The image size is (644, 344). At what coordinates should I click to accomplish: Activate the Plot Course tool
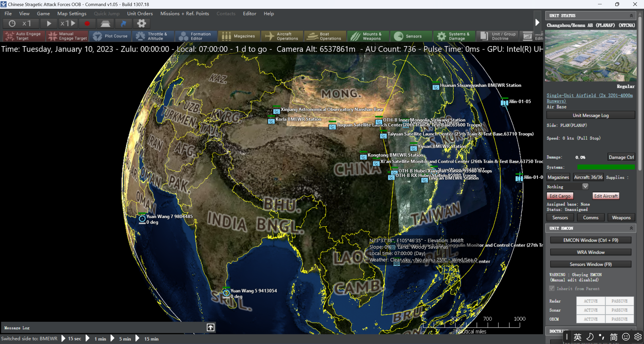tap(110, 36)
